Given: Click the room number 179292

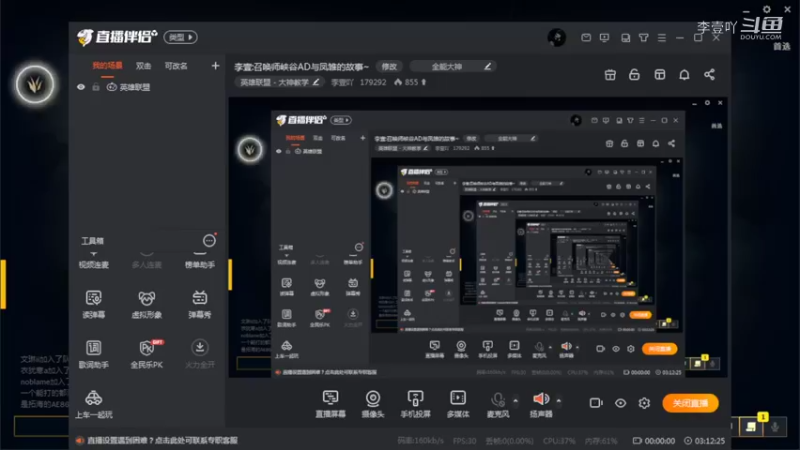Looking at the screenshot, I should point(373,82).
